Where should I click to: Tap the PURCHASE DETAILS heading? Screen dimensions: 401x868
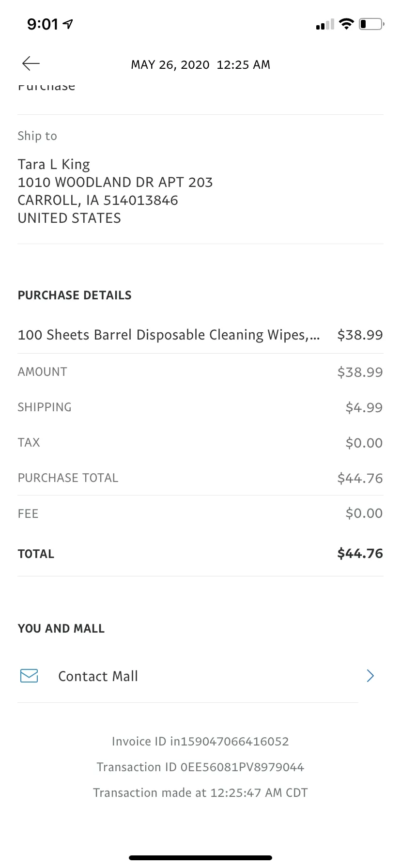(x=75, y=295)
